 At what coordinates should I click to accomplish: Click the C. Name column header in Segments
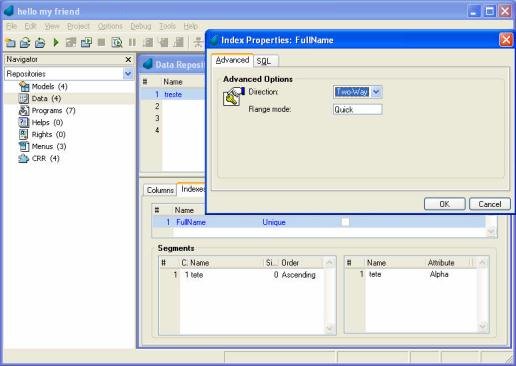[195, 263]
